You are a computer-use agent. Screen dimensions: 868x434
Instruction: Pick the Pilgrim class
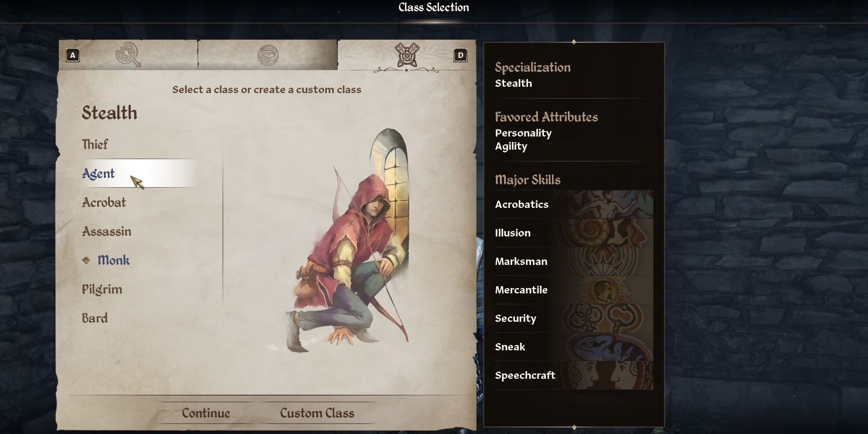coord(102,289)
